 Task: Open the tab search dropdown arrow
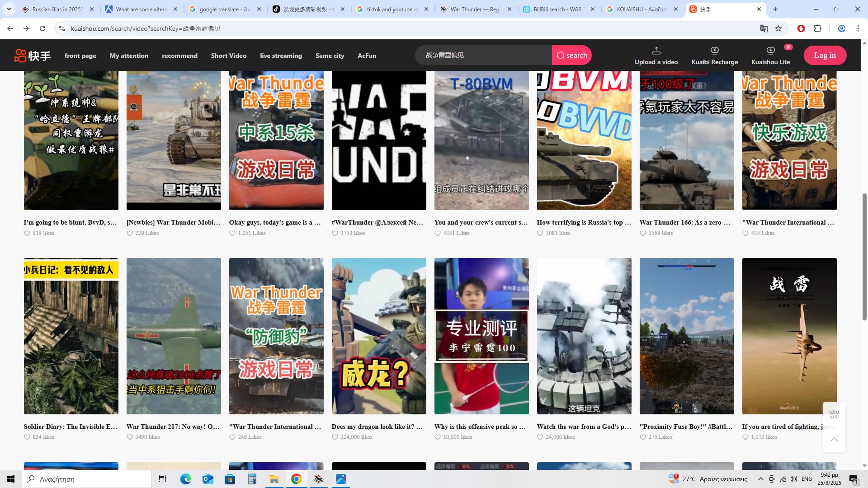(9, 9)
